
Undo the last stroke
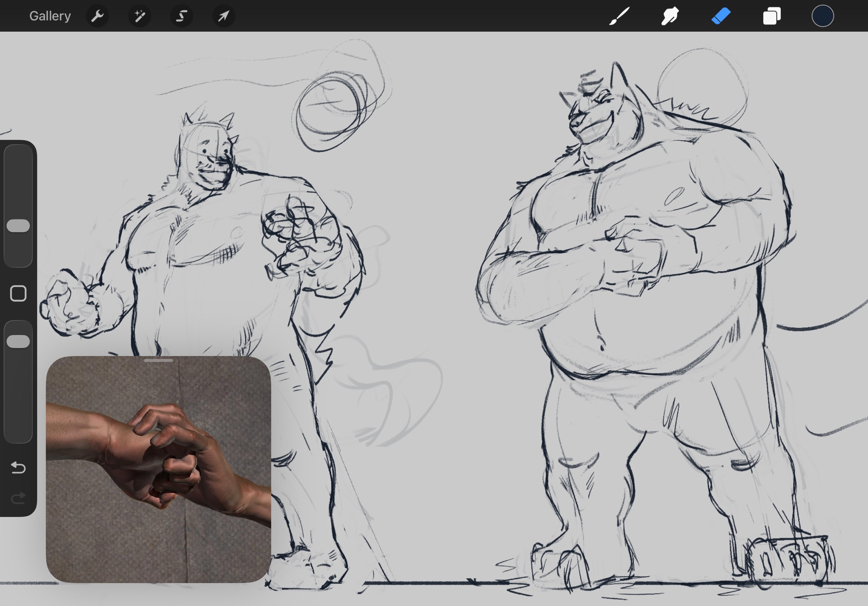coord(18,468)
